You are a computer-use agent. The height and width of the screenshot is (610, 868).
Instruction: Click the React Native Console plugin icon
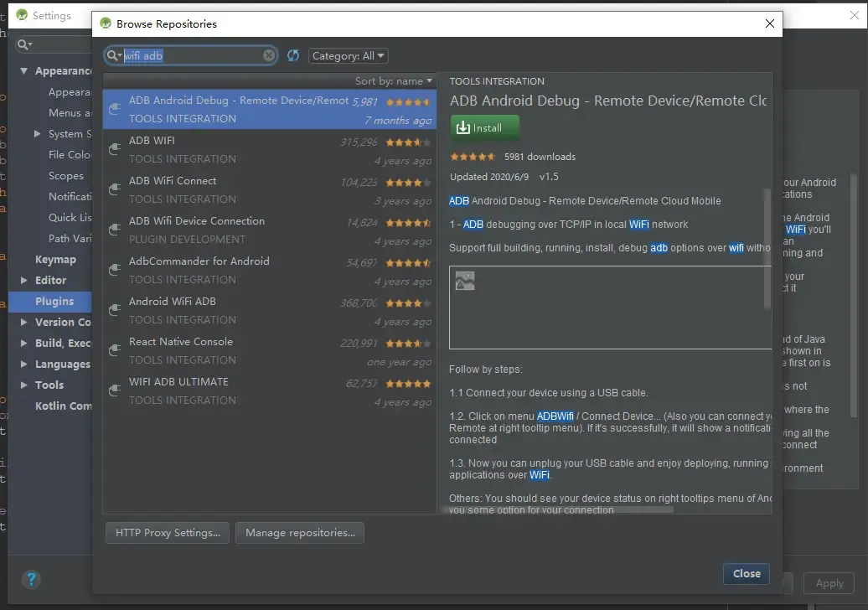(115, 349)
